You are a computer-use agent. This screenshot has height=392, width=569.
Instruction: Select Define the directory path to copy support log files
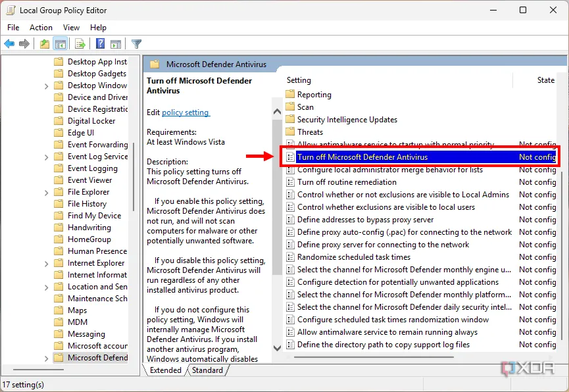(383, 345)
